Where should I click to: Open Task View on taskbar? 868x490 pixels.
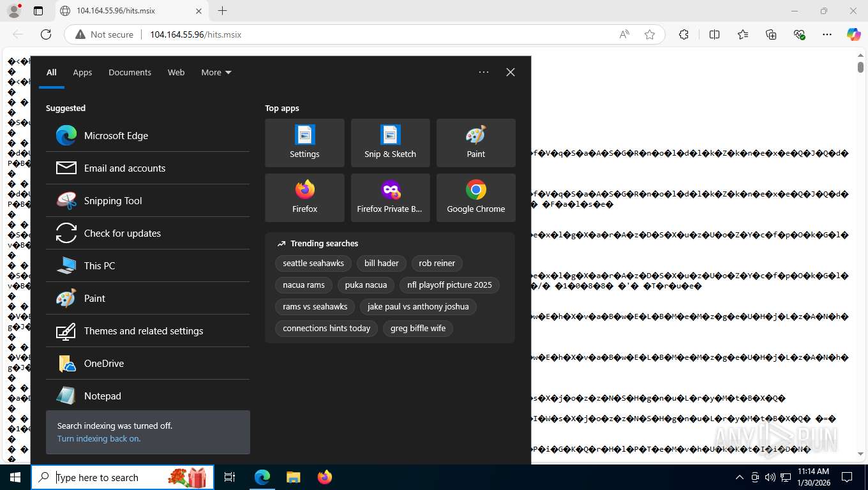coord(230,477)
